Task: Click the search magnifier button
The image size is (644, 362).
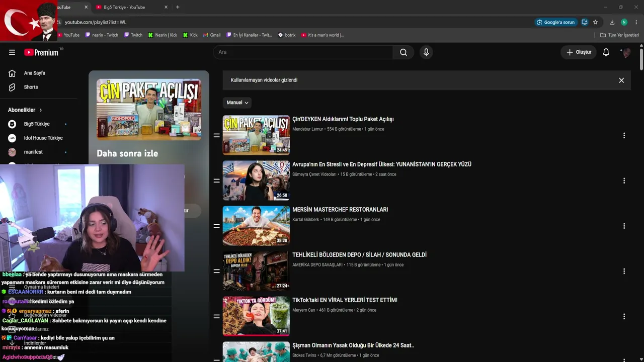Action: tap(404, 52)
